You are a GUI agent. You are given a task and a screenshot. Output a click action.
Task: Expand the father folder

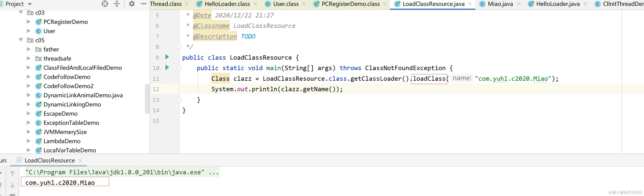pyautogui.click(x=29, y=49)
